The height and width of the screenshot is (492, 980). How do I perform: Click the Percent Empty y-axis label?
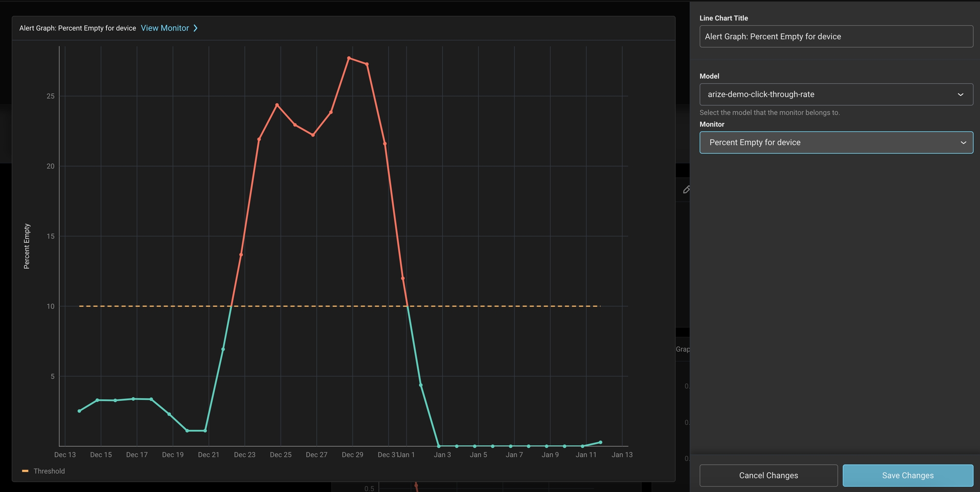click(x=27, y=246)
